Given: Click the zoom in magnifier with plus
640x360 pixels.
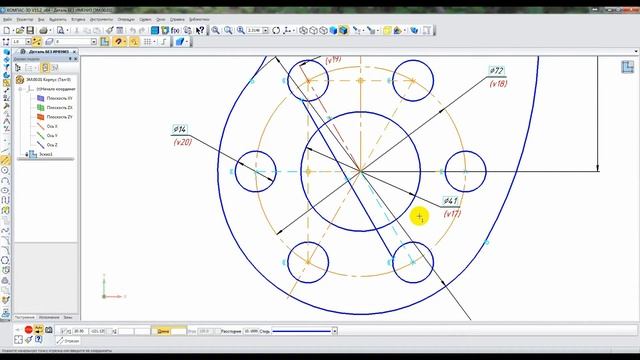Looking at the screenshot, I should [241, 30].
